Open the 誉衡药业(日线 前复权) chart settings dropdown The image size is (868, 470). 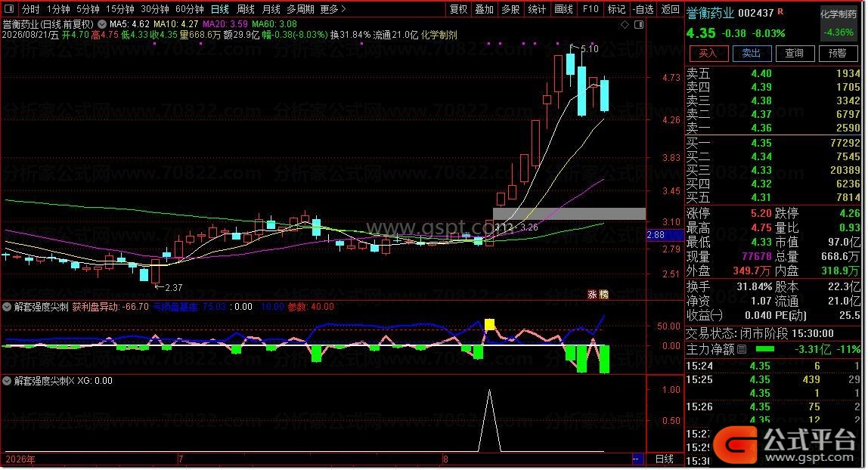coord(102,24)
